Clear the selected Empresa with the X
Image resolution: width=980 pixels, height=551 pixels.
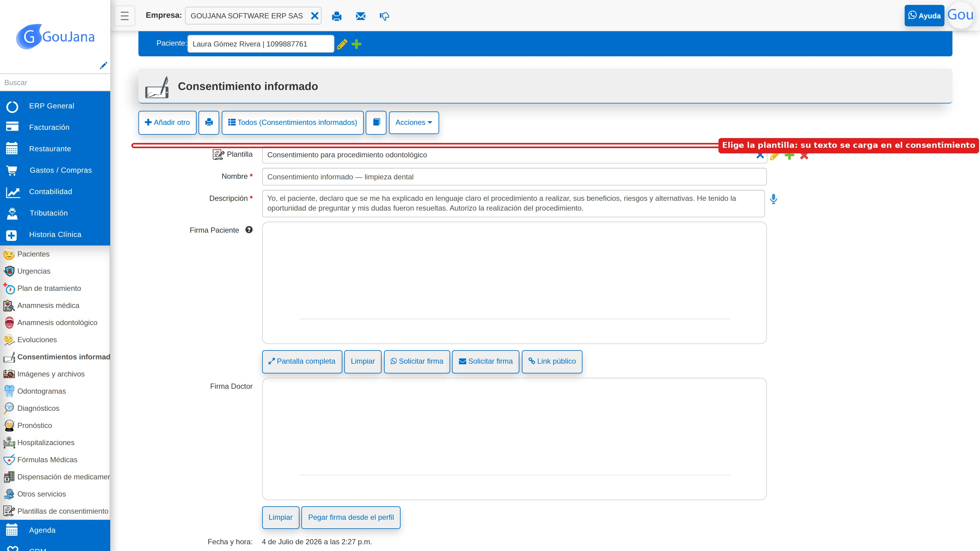coord(315,16)
